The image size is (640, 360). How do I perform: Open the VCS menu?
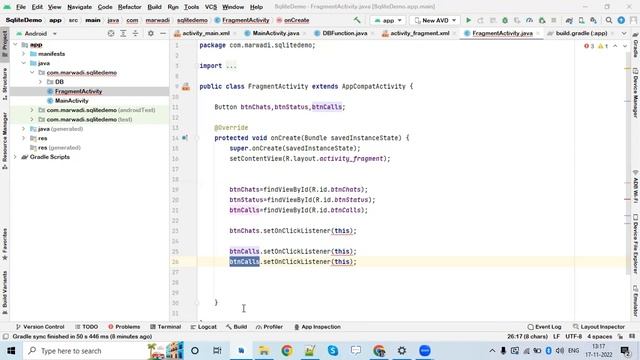pyautogui.click(x=211, y=7)
